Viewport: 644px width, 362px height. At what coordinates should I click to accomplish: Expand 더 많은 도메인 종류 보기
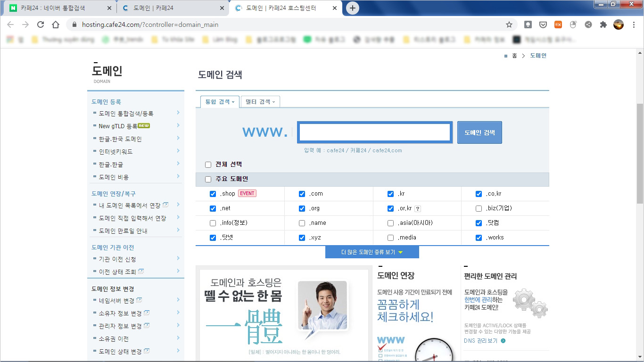(x=372, y=252)
